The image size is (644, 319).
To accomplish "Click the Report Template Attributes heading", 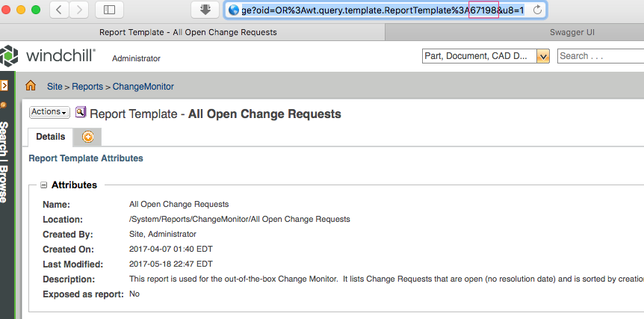I will coord(86,158).
